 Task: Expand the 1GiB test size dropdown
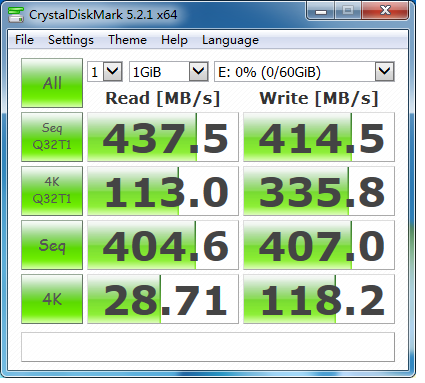click(x=169, y=71)
